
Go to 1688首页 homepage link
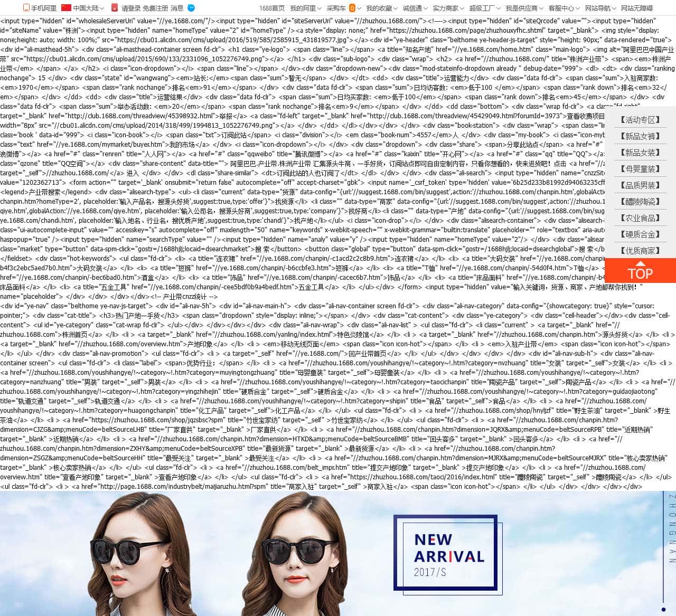click(271, 8)
